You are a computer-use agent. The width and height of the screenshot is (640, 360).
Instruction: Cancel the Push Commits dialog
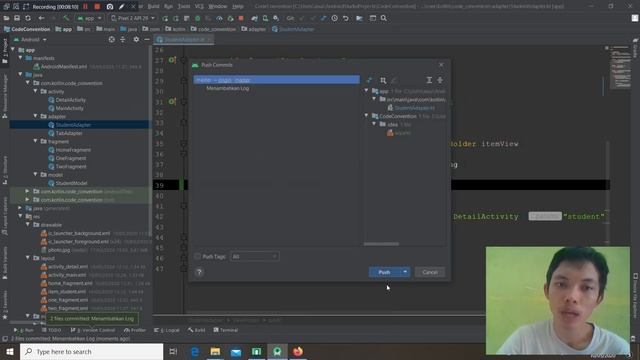point(430,272)
